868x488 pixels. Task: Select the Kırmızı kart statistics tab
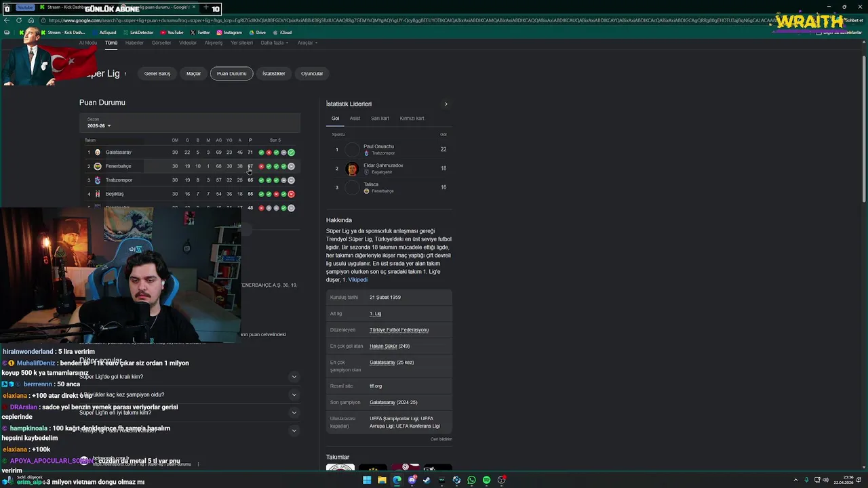(x=412, y=119)
